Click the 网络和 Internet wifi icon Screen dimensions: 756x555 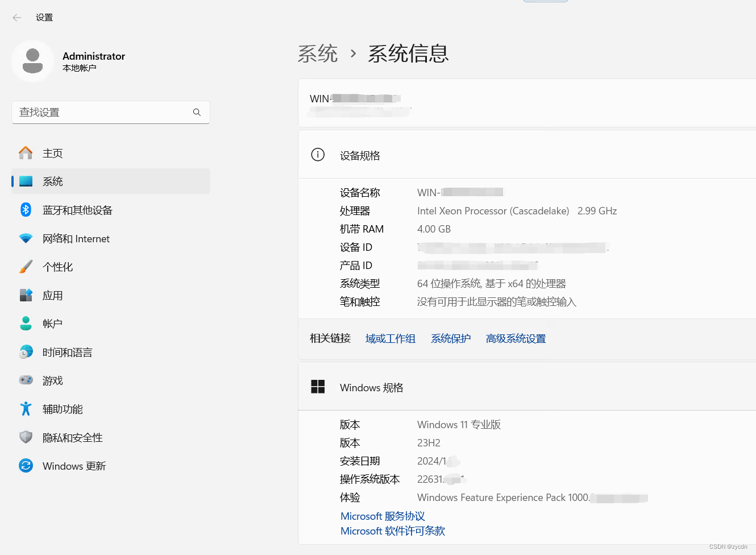click(26, 238)
